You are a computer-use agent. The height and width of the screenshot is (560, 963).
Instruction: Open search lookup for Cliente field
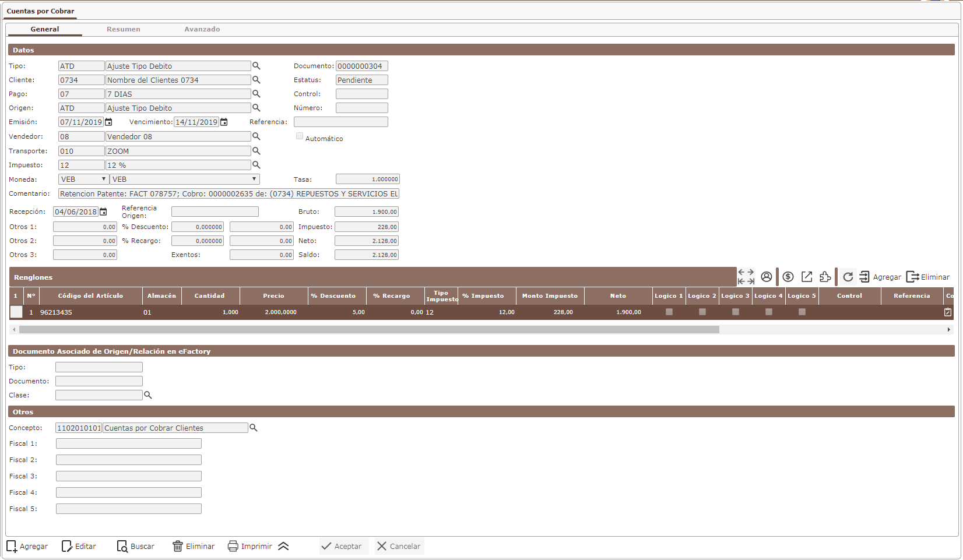click(x=256, y=80)
